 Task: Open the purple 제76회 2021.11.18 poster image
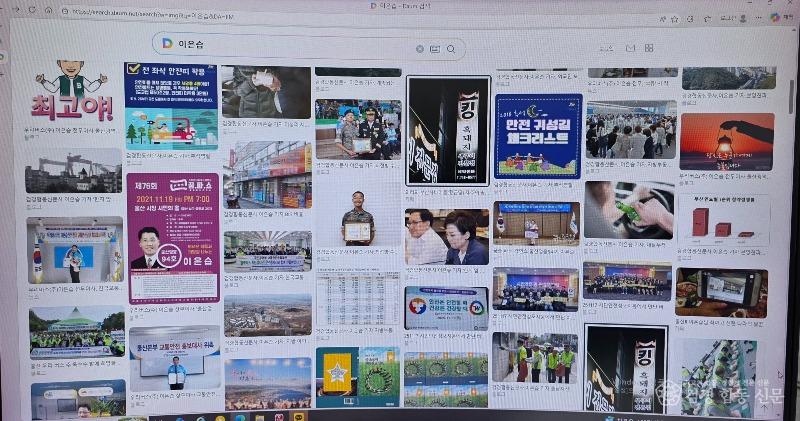click(x=172, y=236)
